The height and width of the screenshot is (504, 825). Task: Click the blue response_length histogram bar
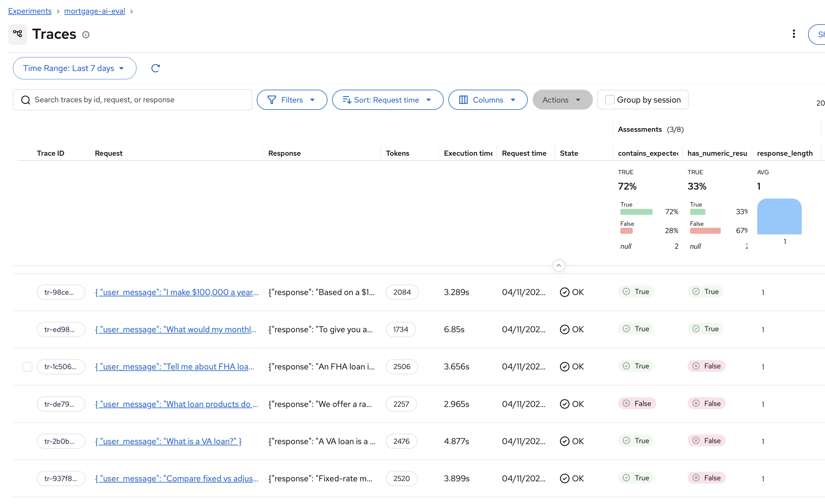[x=779, y=216]
